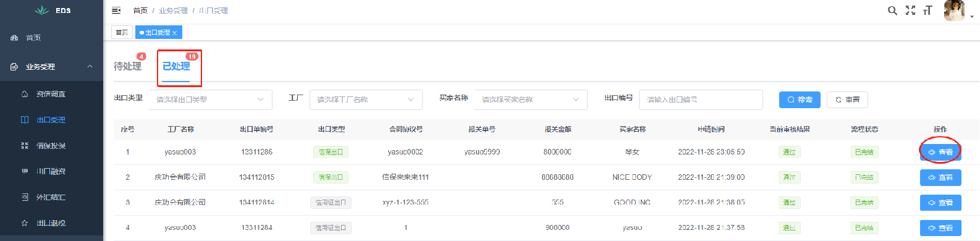Click the yasuo0002 contract number cell
Screen dimensions: 980x241
point(405,152)
